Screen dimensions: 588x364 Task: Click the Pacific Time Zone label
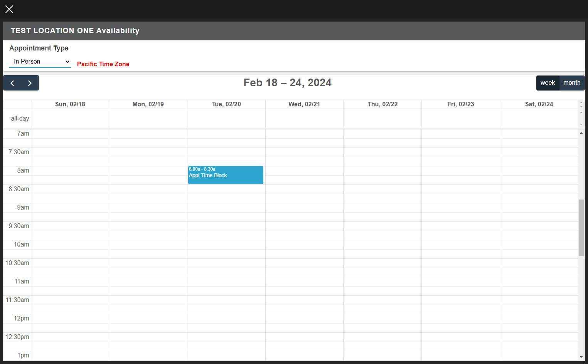(x=103, y=64)
